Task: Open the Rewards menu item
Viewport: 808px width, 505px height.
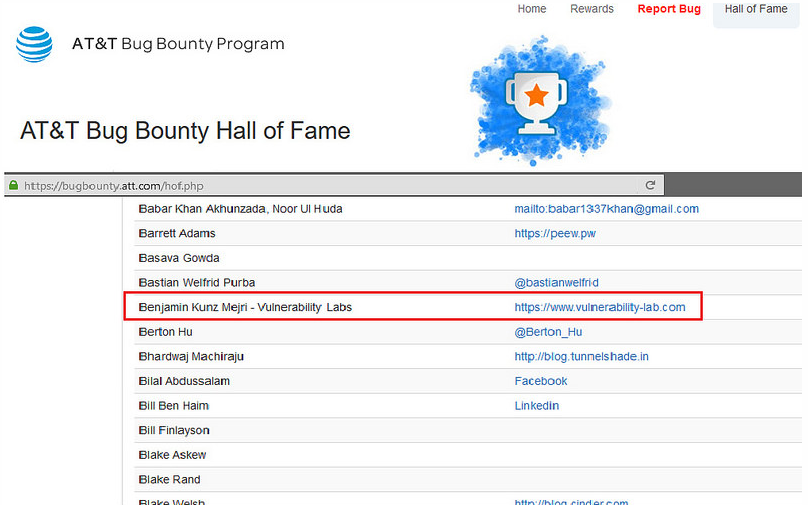Action: [x=592, y=9]
